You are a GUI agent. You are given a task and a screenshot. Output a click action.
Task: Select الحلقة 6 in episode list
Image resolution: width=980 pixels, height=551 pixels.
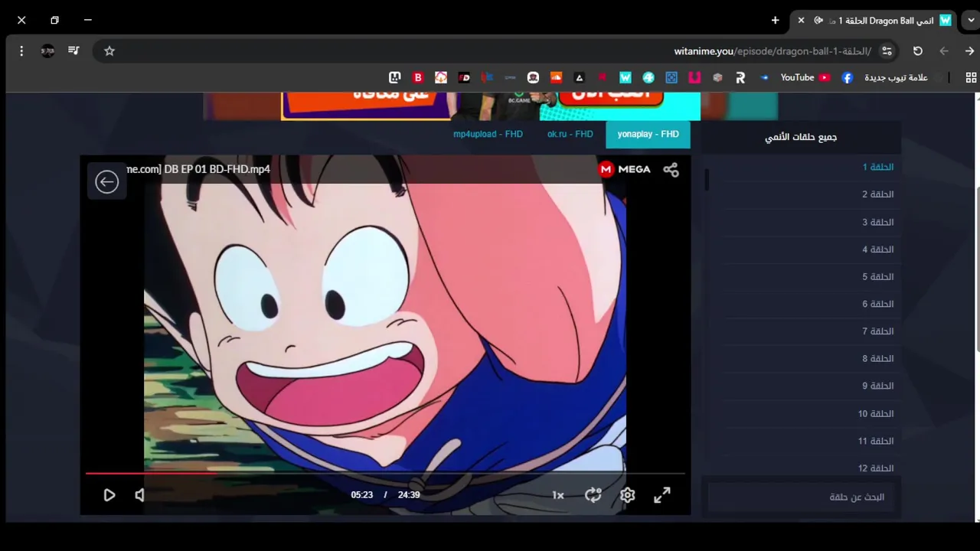pyautogui.click(x=878, y=304)
